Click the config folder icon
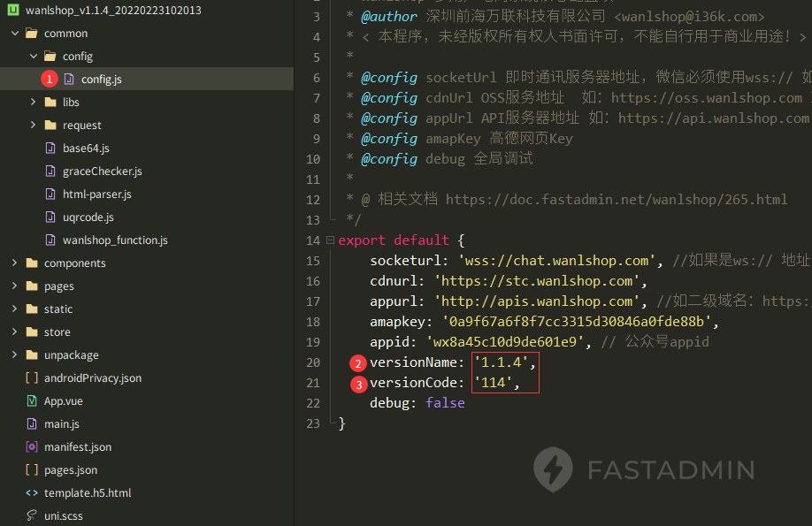Screen dimensions: 812x526 (x=50, y=56)
